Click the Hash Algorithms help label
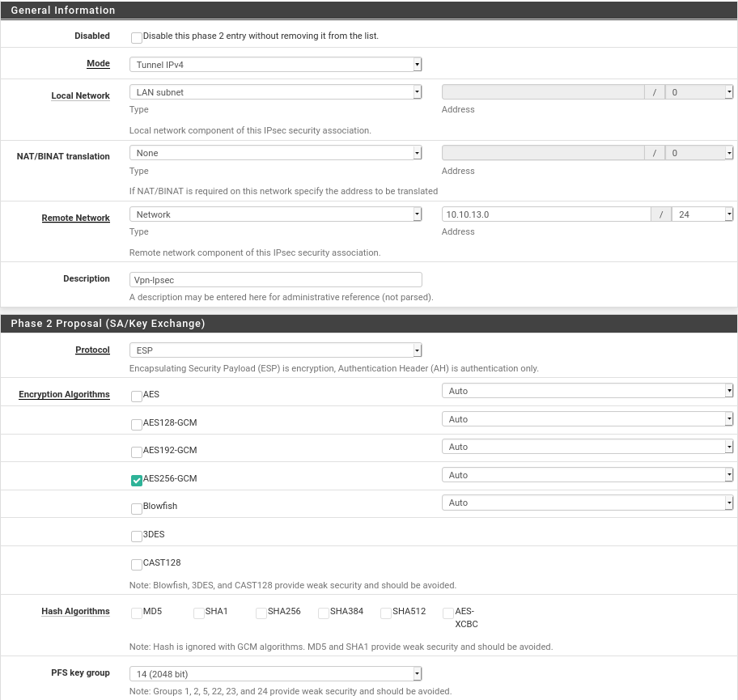The height and width of the screenshot is (700, 738). (75, 611)
